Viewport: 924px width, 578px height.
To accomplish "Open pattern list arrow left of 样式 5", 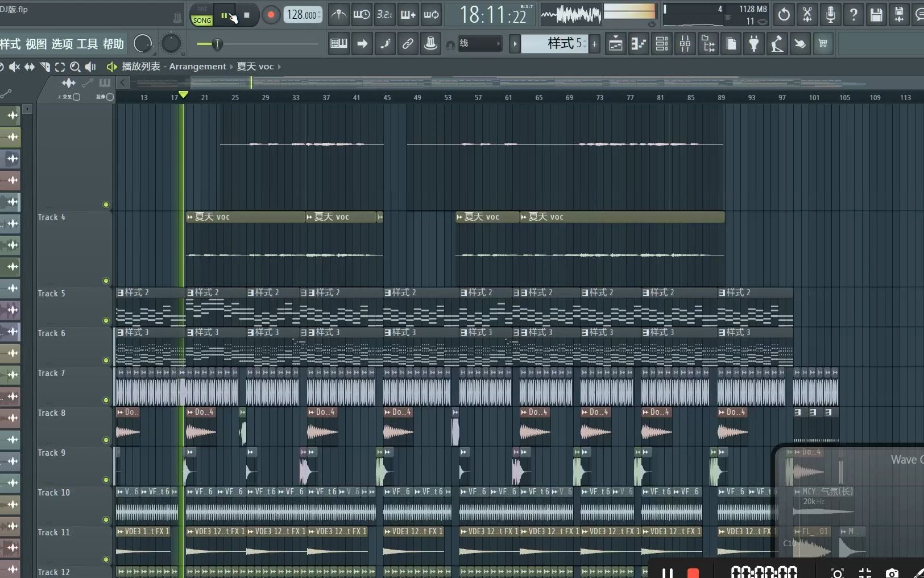I will [515, 43].
